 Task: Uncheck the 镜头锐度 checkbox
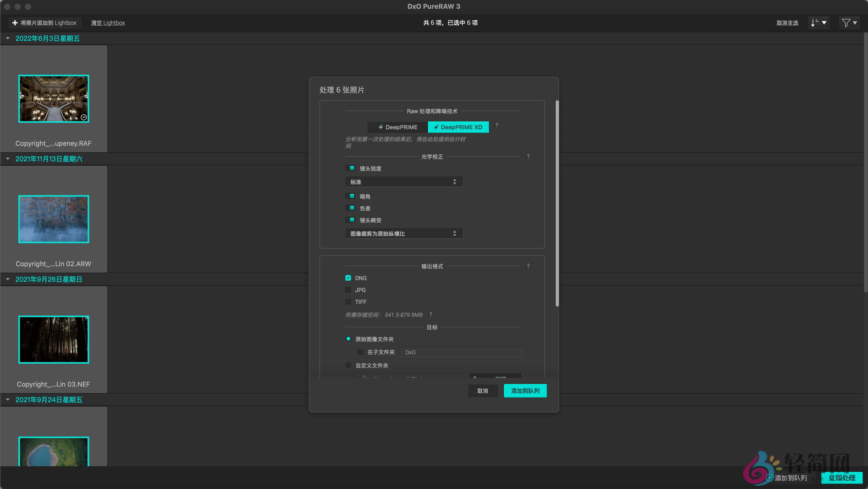[x=351, y=168]
